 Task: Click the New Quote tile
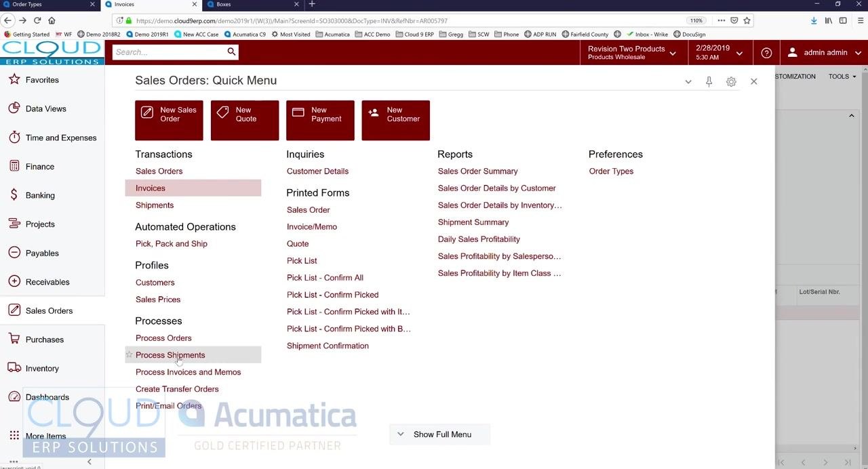click(x=245, y=121)
